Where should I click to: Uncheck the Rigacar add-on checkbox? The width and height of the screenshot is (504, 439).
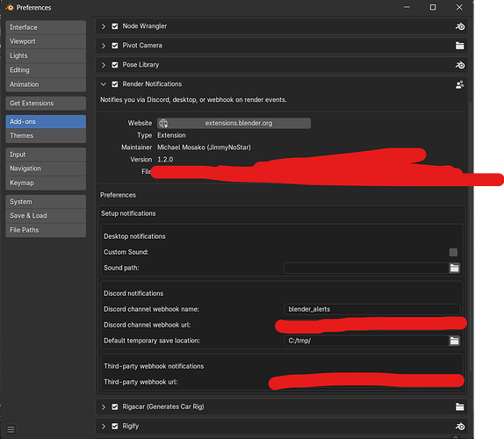(115, 407)
